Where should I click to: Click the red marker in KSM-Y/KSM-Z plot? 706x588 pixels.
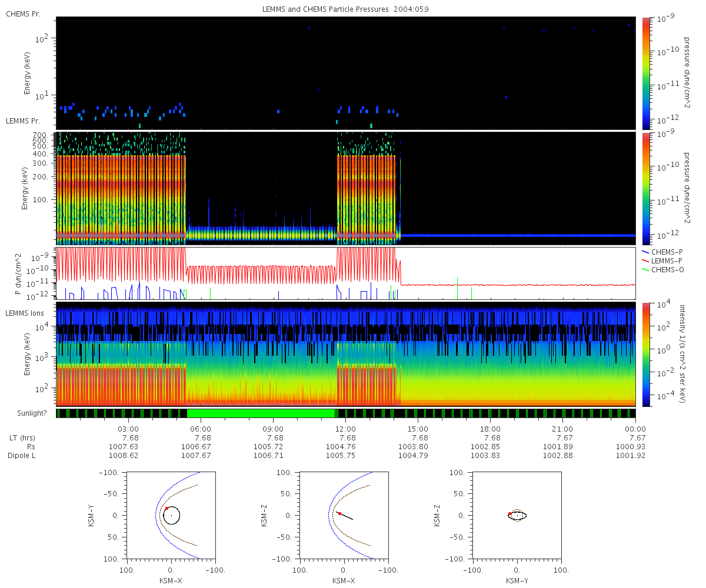click(509, 513)
